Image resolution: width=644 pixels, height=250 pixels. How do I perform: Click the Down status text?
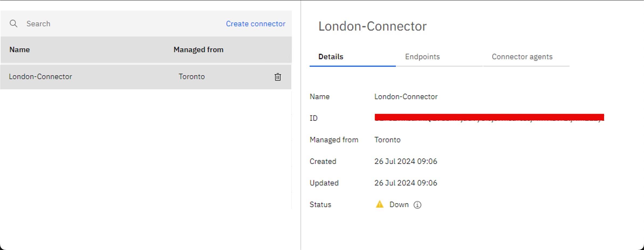(x=399, y=205)
